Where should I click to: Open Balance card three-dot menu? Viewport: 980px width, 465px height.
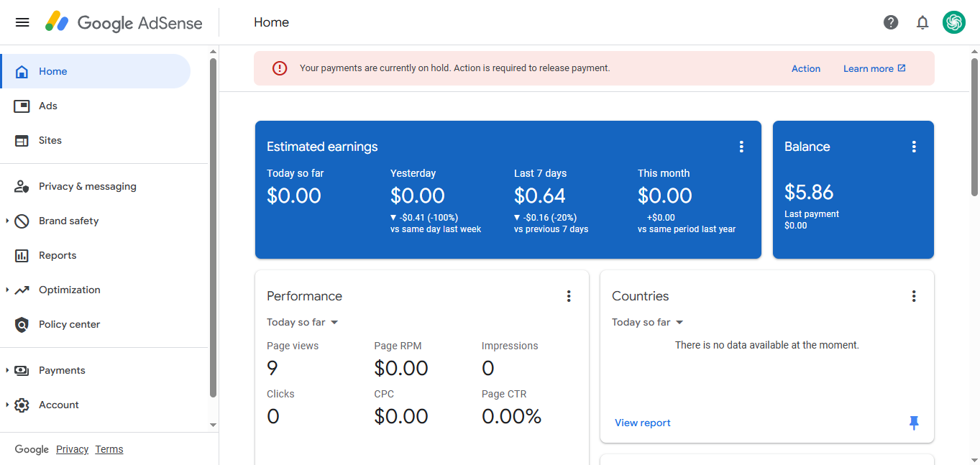tap(914, 147)
